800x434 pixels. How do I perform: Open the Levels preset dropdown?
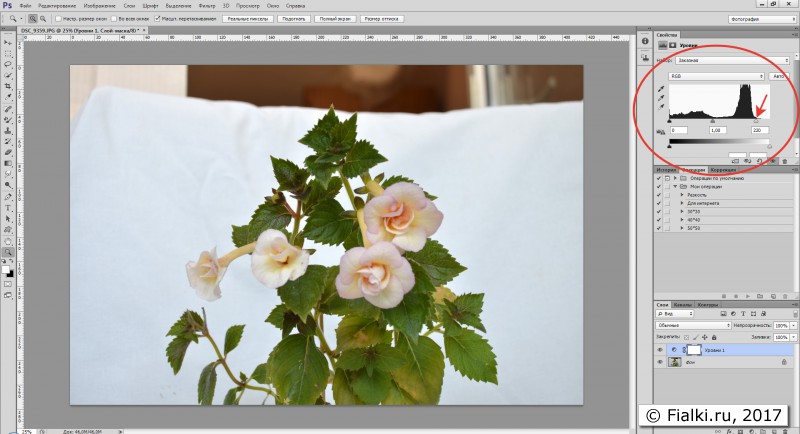732,60
